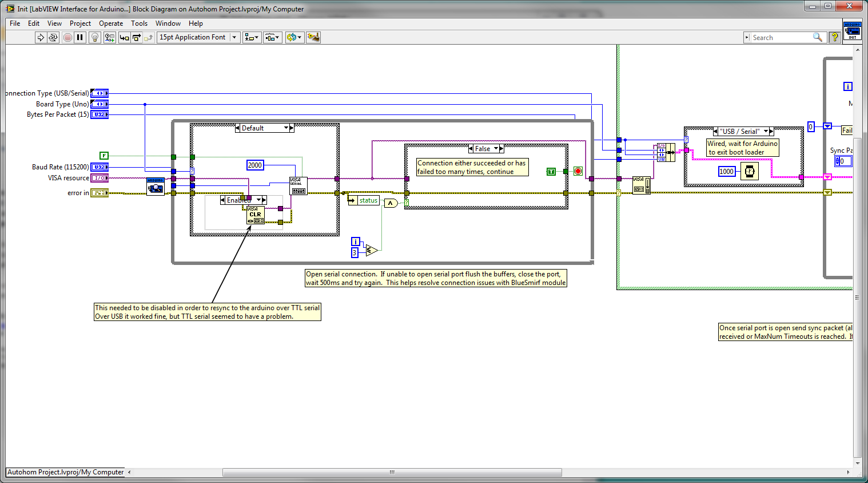Image resolution: width=868 pixels, height=483 pixels.
Task: Click the numeric constant 1000
Action: coord(727,172)
